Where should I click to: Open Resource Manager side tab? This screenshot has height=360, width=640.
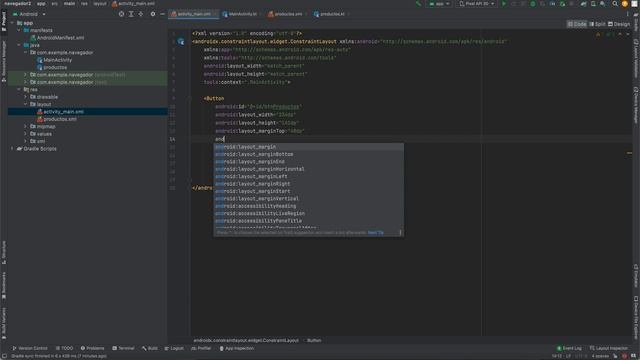4,60
